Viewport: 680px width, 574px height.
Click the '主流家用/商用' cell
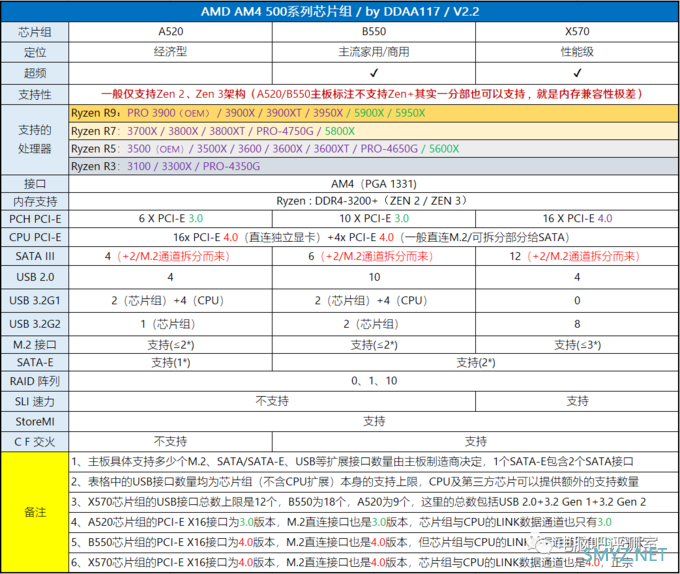pos(374,52)
